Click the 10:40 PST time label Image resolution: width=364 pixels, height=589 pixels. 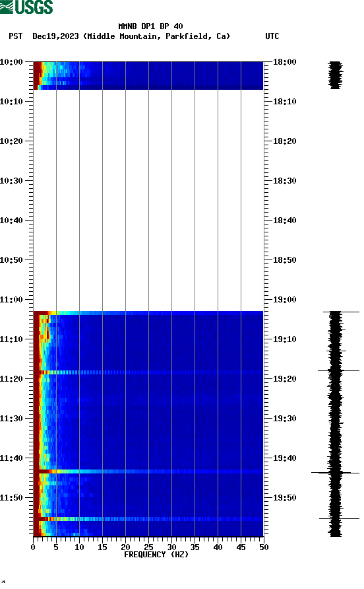pos(11,221)
